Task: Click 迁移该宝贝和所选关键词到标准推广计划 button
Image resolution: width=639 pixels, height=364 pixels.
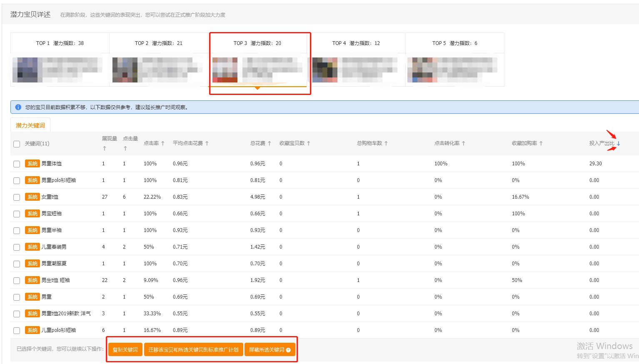Action: coord(193,350)
